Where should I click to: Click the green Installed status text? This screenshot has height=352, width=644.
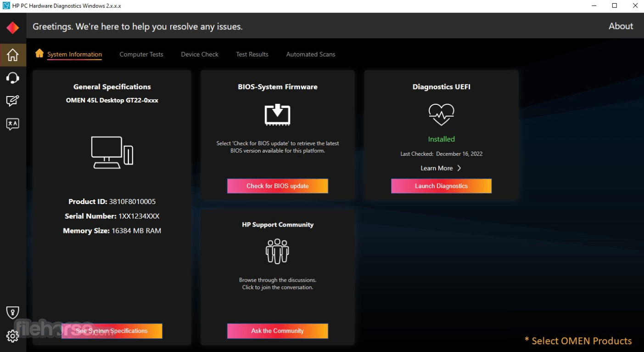(x=441, y=139)
